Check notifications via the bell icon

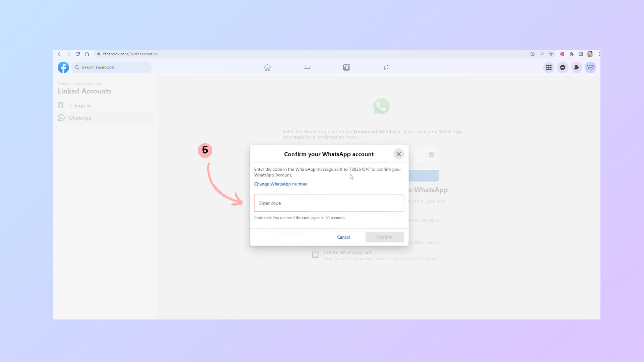(x=576, y=67)
